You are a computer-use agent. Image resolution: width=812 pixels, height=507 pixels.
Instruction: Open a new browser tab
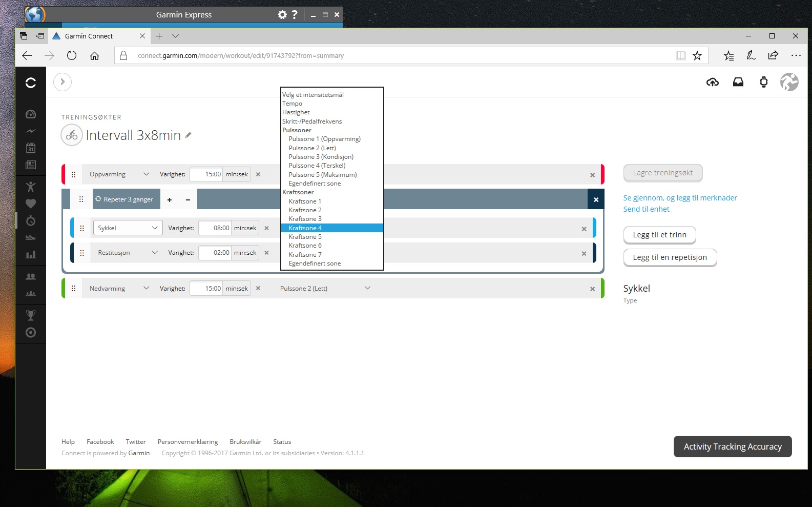tap(159, 36)
